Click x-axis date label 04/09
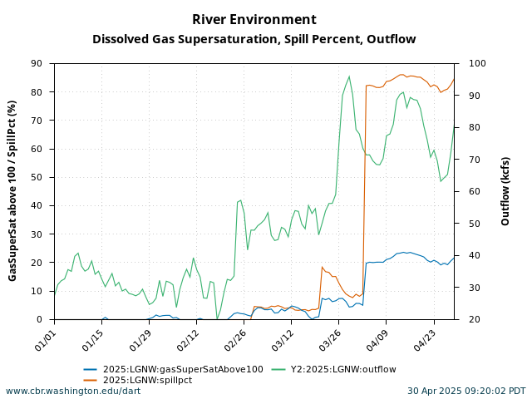The height and width of the screenshot is (399, 532). (377, 340)
